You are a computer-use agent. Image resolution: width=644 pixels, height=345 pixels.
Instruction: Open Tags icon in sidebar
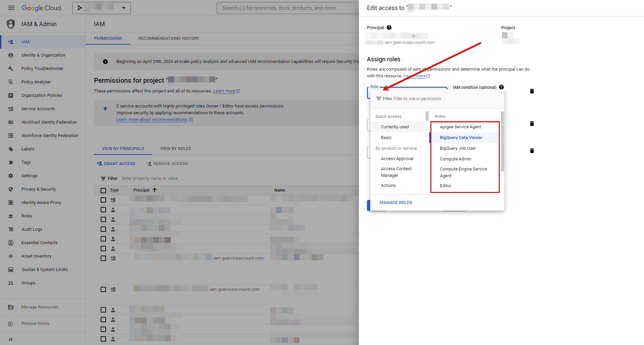click(11, 162)
